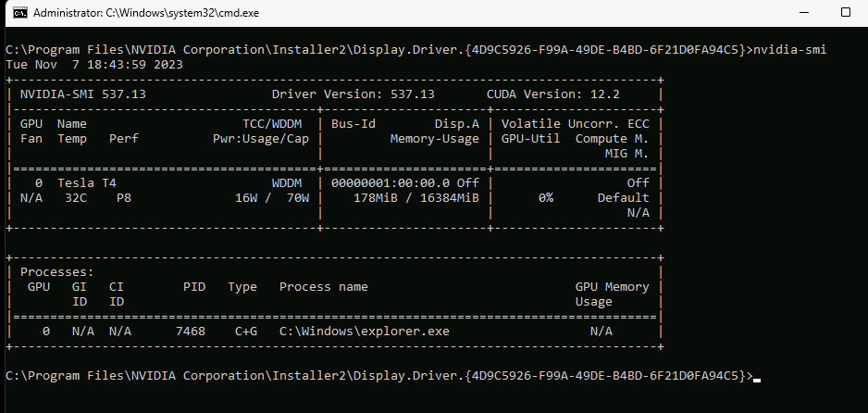Click the GPU utilization '0%'

[546, 197]
